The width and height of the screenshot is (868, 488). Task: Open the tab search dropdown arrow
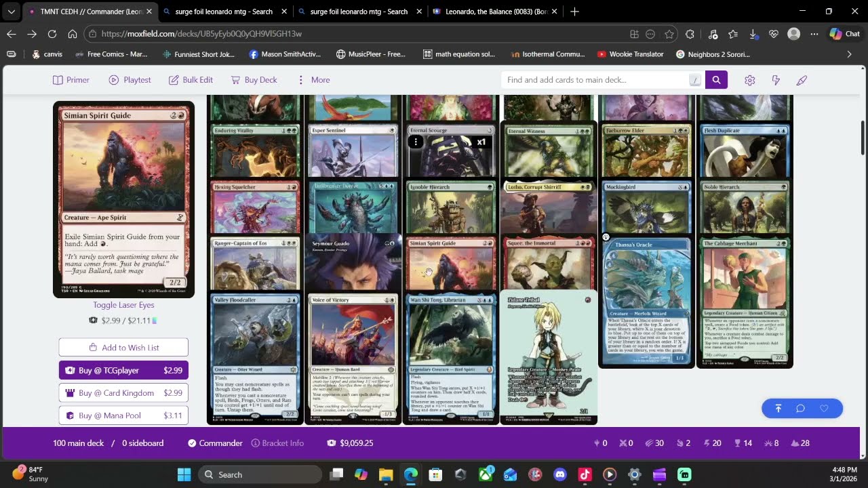point(11,12)
